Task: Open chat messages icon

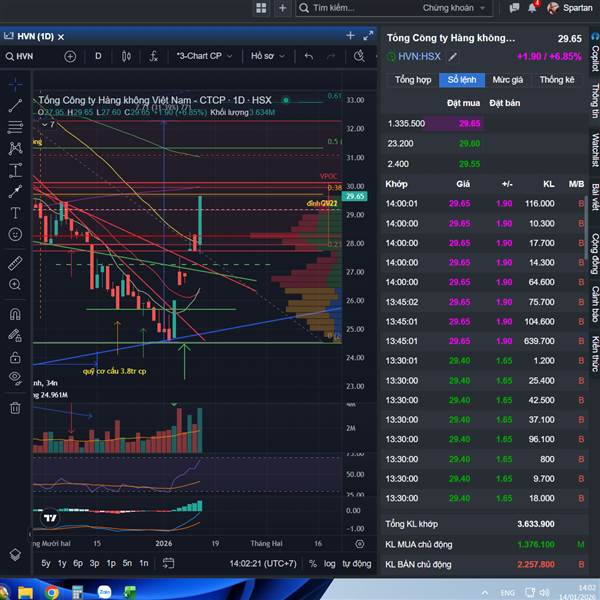Action: (x=514, y=8)
